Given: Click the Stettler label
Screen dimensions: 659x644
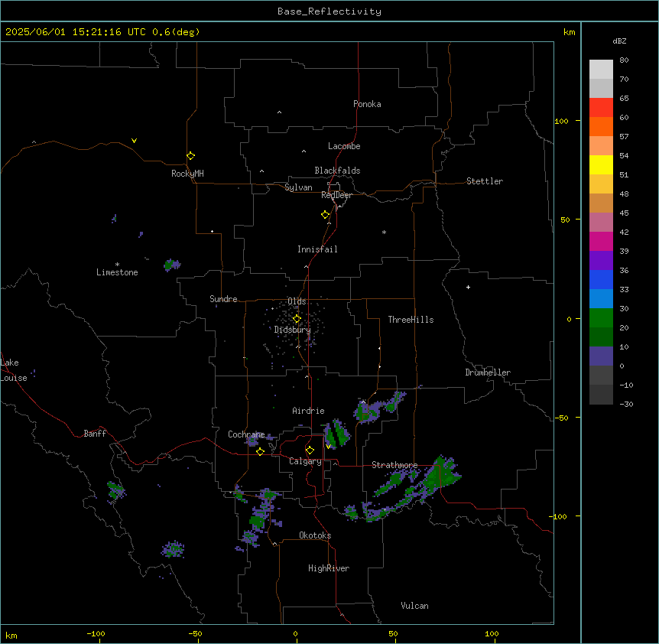Looking at the screenshot, I should [485, 181].
